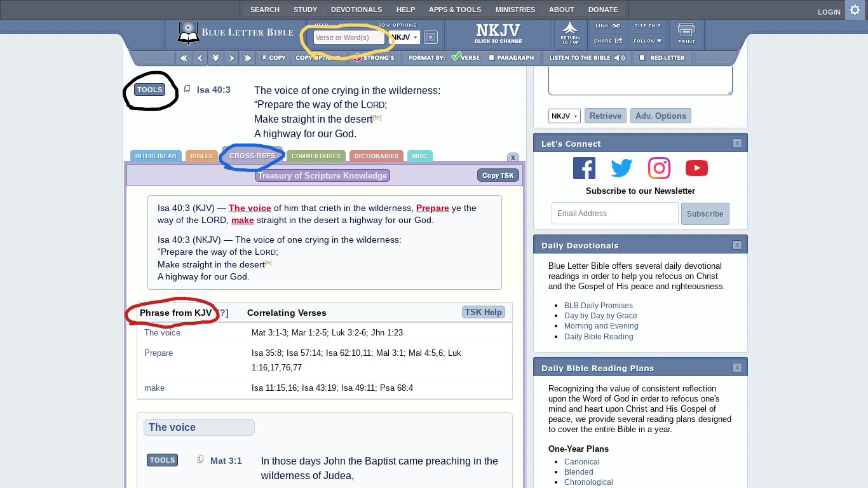This screenshot has width=868, height=488.
Task: Select Paragraph format checkbox
Action: [492, 58]
